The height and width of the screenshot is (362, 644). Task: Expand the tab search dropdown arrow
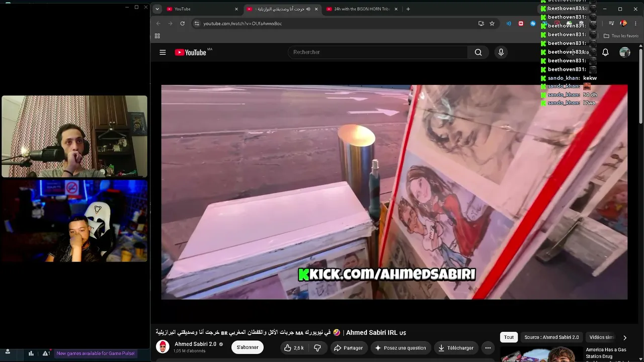(x=157, y=9)
